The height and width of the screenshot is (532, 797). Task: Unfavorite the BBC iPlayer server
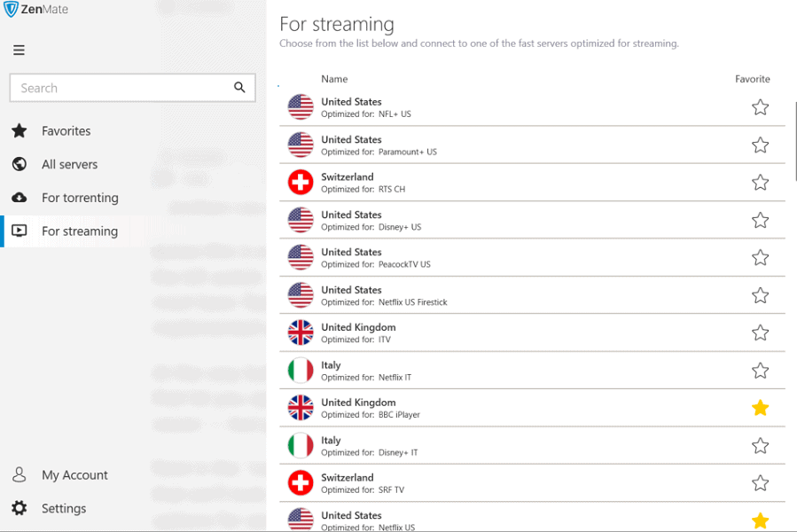pos(760,408)
